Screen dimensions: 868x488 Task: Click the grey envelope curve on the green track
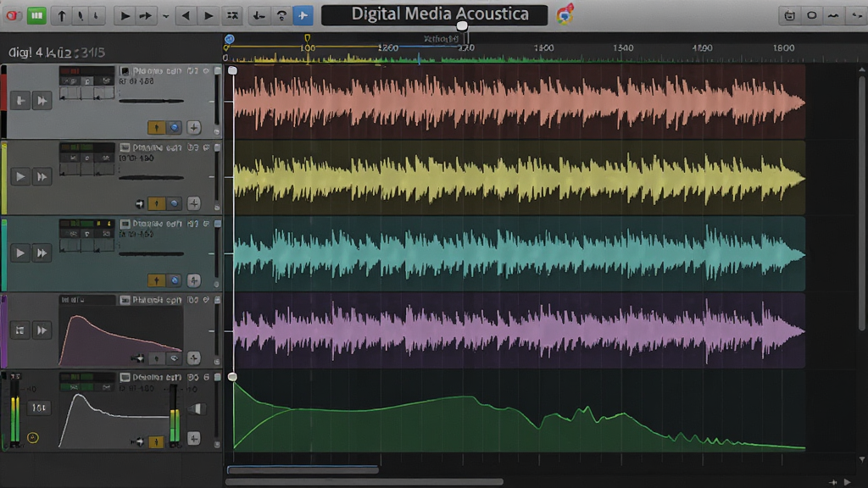[x=114, y=419]
